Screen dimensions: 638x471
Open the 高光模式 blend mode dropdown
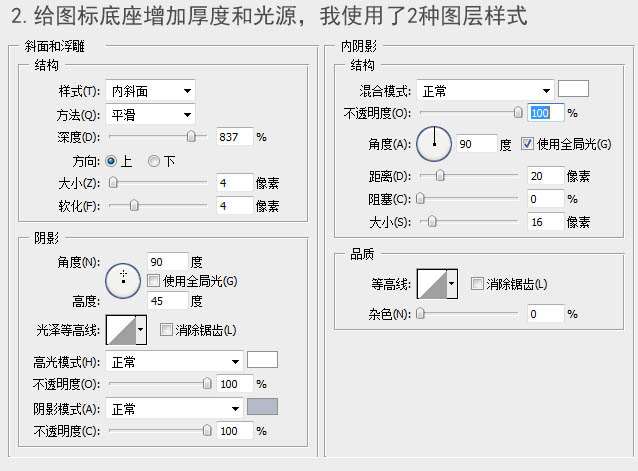coord(174,362)
